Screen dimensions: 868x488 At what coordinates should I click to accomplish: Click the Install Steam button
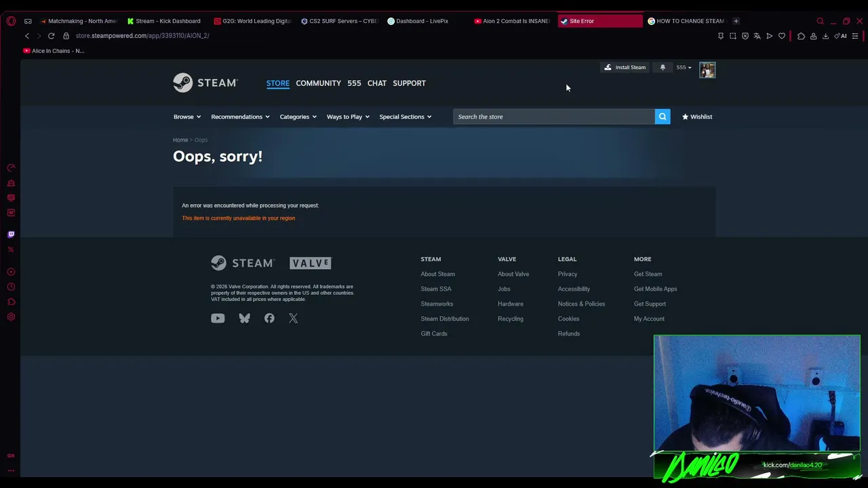tap(625, 67)
